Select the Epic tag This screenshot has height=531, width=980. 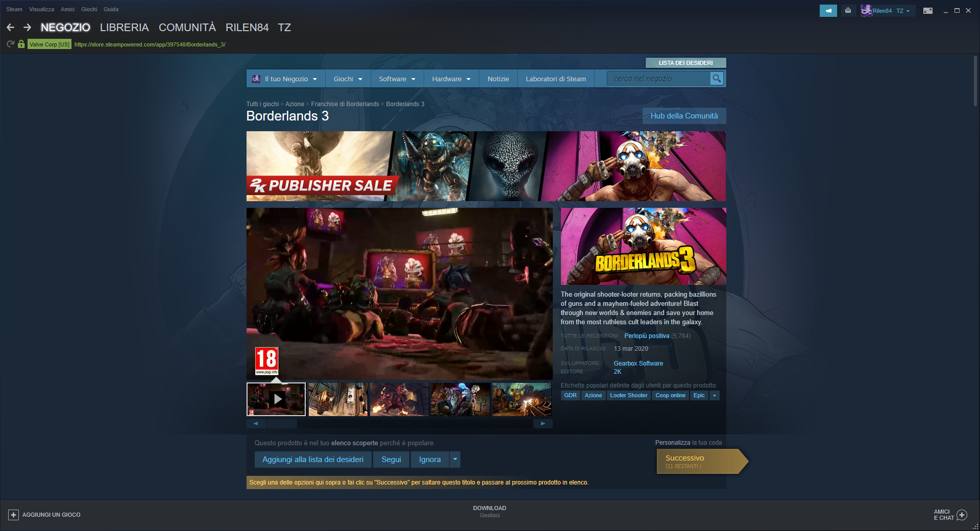699,396
